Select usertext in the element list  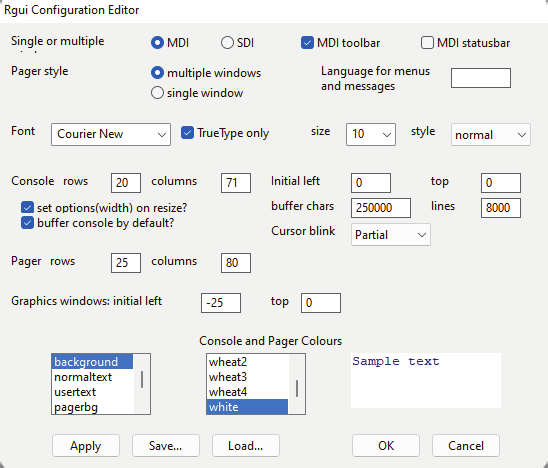point(92,392)
